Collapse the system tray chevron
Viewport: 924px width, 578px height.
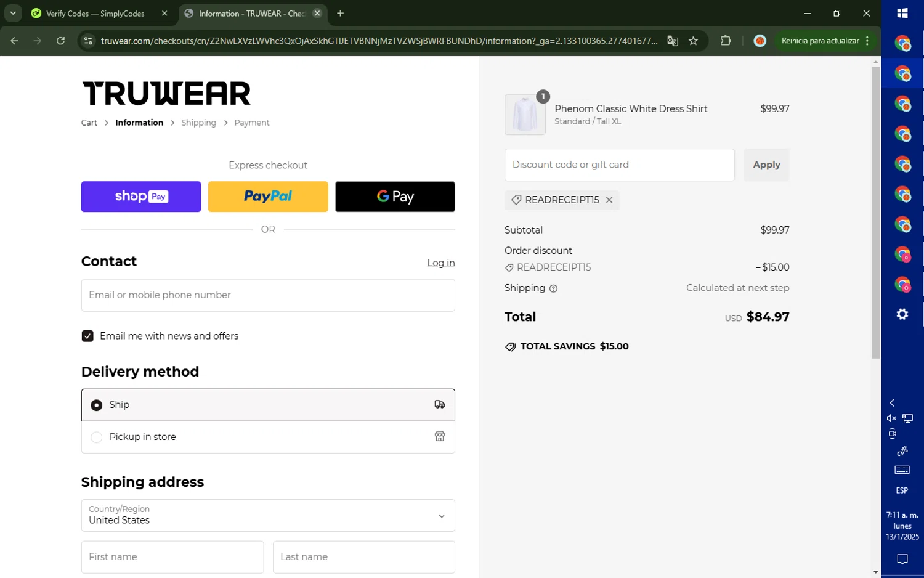point(892,402)
